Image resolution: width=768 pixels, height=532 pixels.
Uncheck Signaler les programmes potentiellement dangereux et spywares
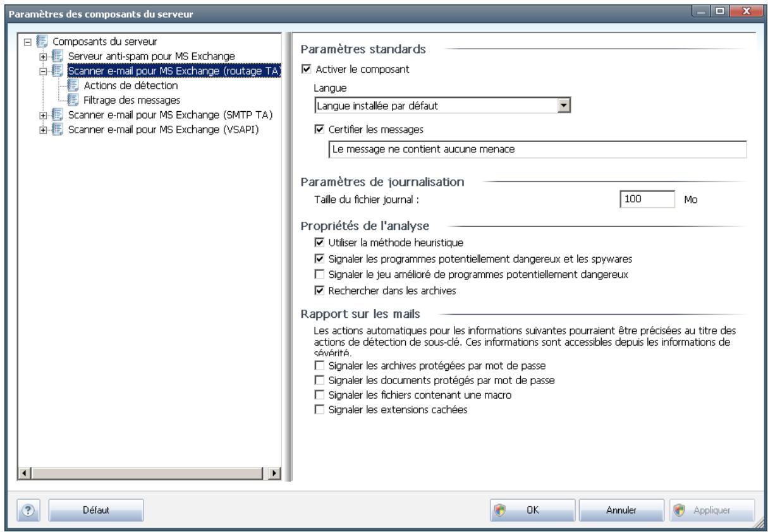[319, 259]
